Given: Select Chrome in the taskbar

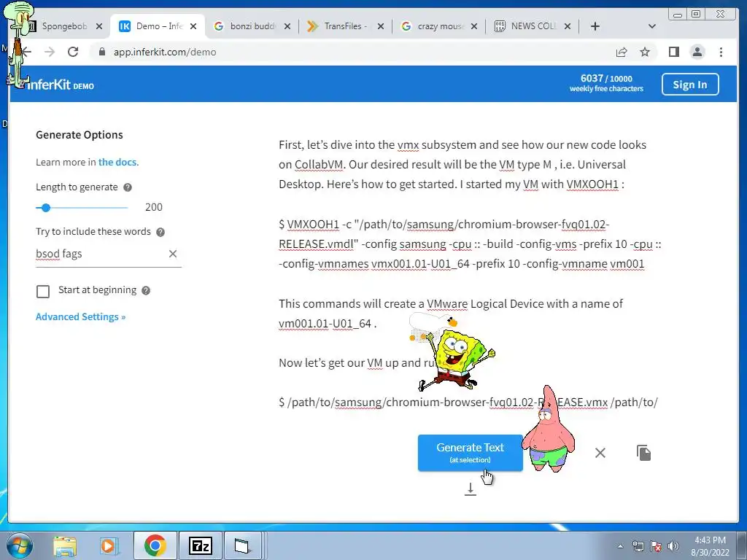Looking at the screenshot, I should [155, 545].
